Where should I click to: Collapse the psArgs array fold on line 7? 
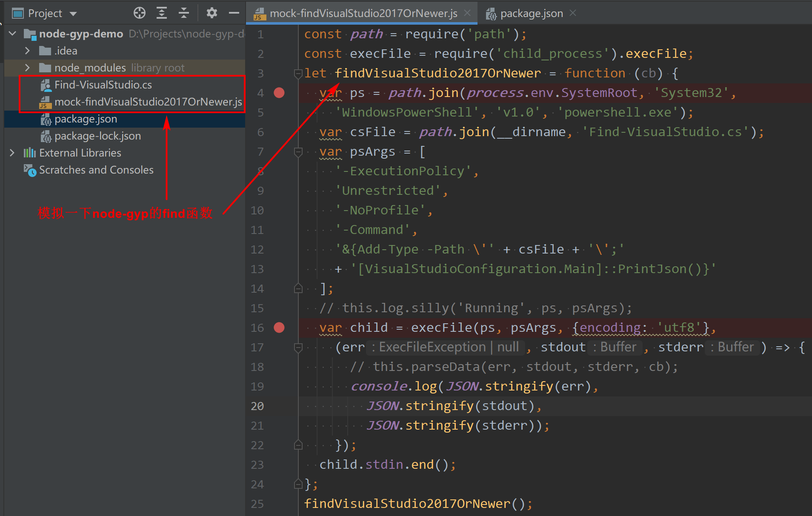pos(298,152)
